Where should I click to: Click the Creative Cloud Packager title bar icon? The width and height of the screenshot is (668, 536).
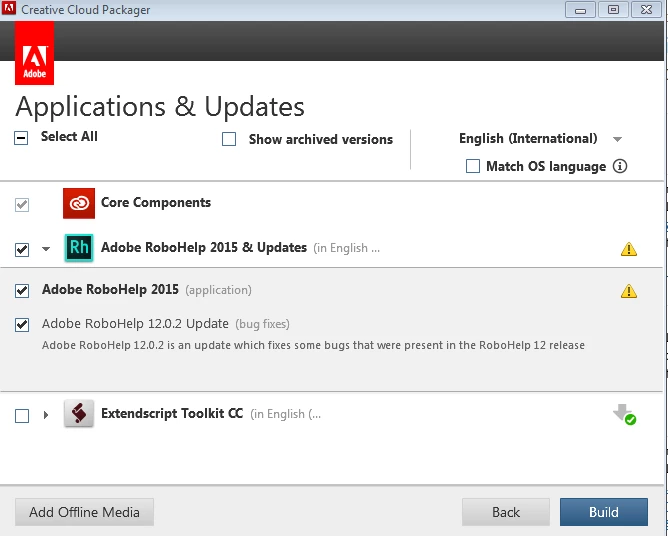click(9, 8)
